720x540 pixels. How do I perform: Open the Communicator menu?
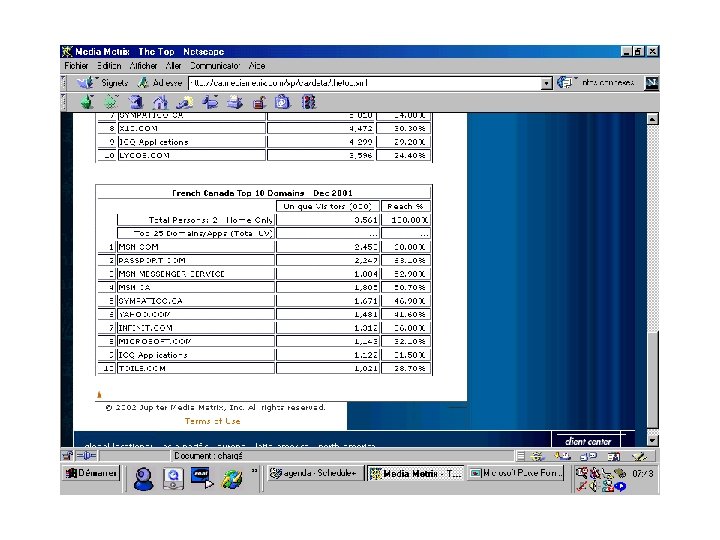tap(214, 66)
